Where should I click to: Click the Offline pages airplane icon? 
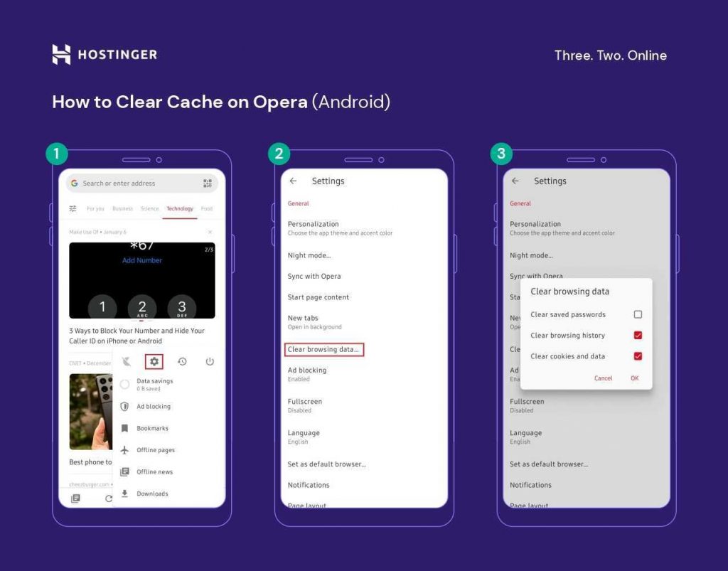(124, 450)
